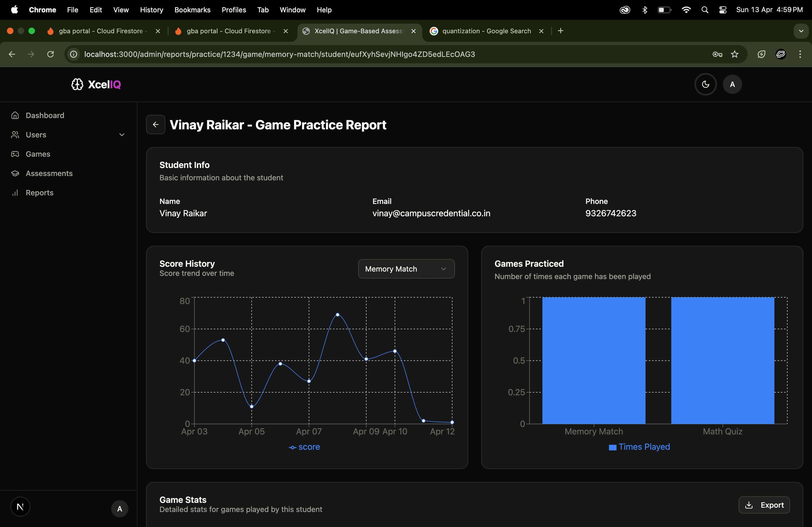This screenshot has width=812, height=527.
Task: Click the Times Played legend entry
Action: pos(639,447)
